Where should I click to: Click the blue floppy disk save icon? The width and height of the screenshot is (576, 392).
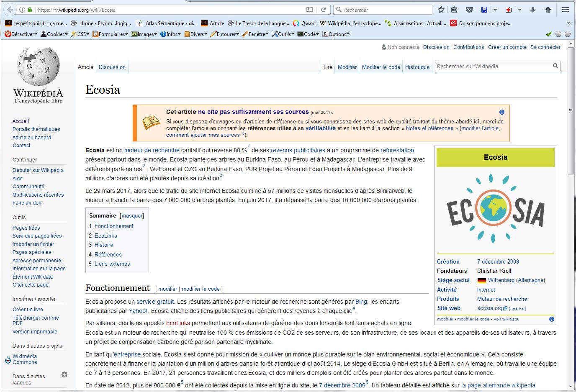pyautogui.click(x=484, y=10)
